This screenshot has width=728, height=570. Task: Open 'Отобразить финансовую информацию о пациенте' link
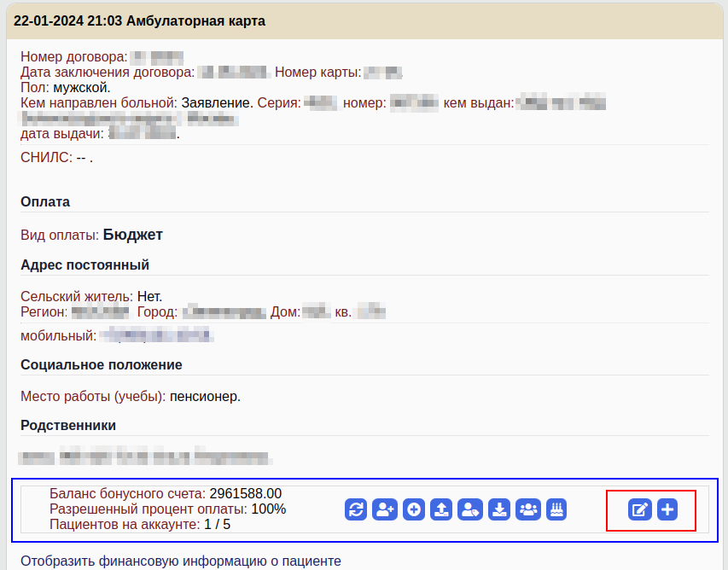coord(181,561)
